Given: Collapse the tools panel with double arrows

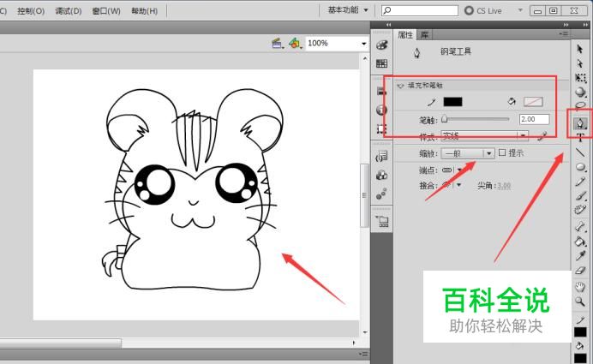Looking at the screenshot, I should tap(585, 25).
